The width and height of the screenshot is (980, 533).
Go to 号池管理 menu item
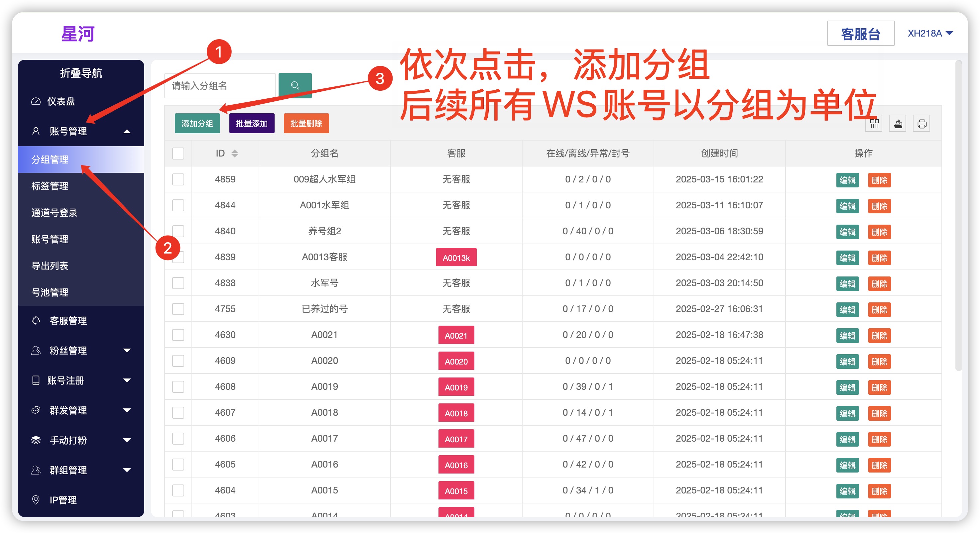50,292
